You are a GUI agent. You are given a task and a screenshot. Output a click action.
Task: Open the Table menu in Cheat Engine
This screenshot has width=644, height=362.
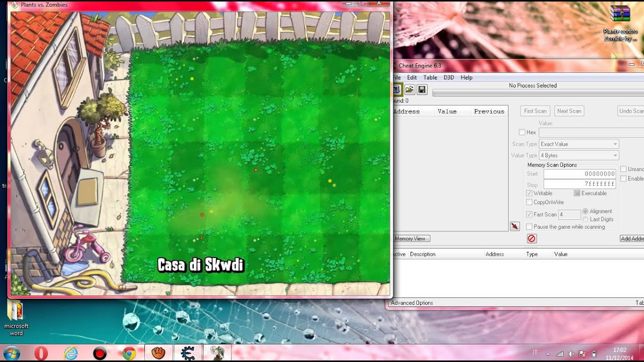[430, 77]
